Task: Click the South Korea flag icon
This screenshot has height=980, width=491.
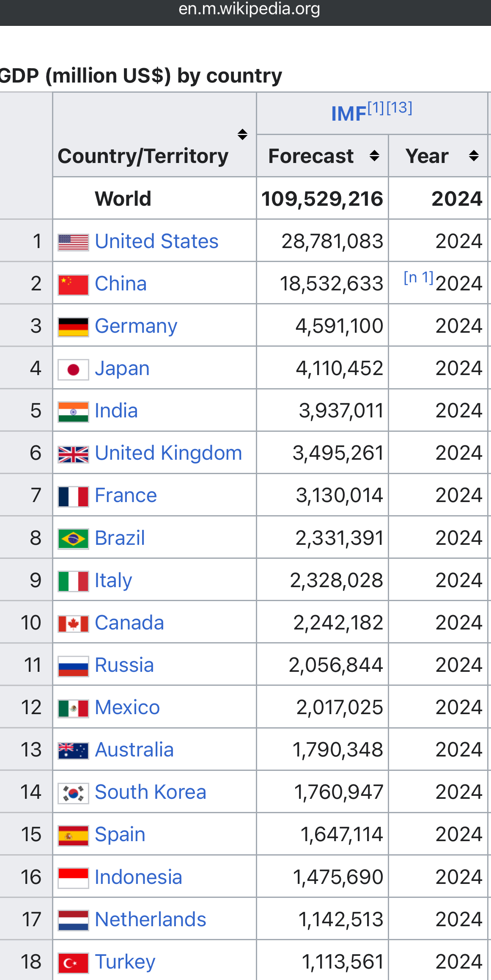Action: (x=73, y=793)
